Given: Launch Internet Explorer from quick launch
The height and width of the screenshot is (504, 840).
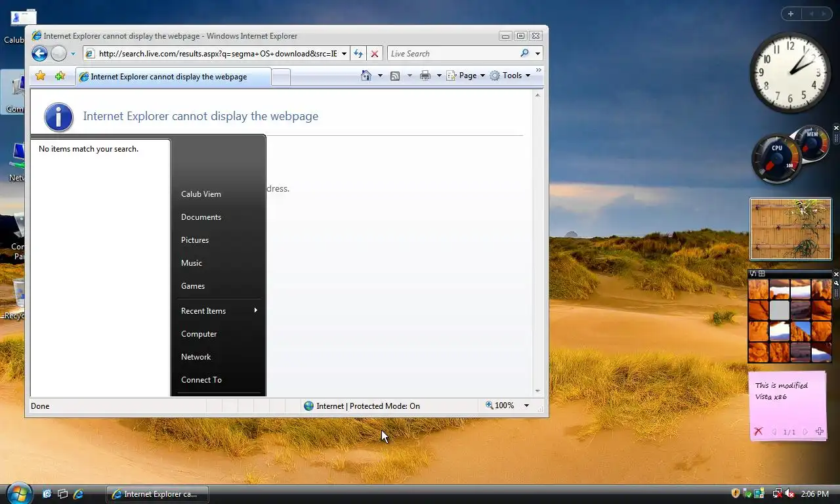Looking at the screenshot, I should click(78, 493).
